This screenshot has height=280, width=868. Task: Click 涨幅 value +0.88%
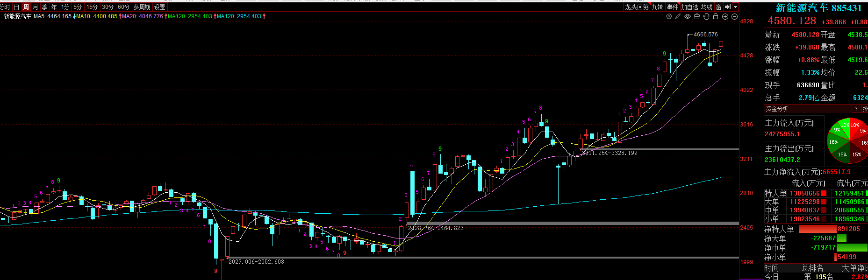pos(809,60)
